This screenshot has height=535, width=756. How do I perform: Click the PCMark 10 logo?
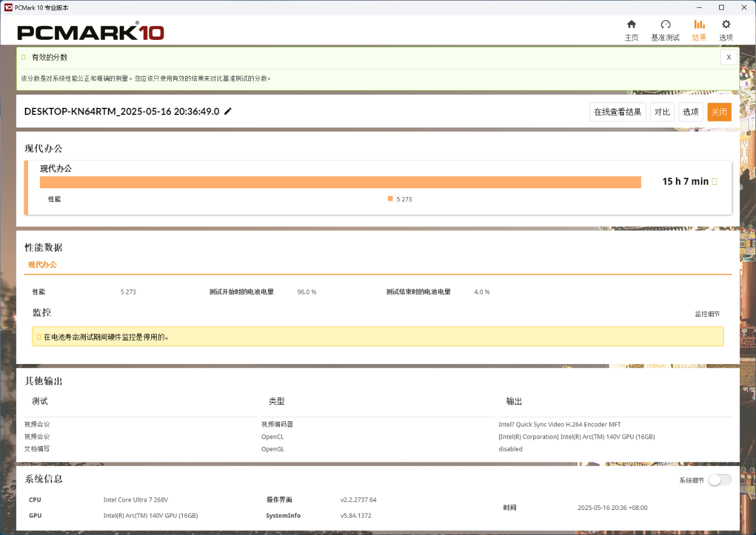point(91,31)
